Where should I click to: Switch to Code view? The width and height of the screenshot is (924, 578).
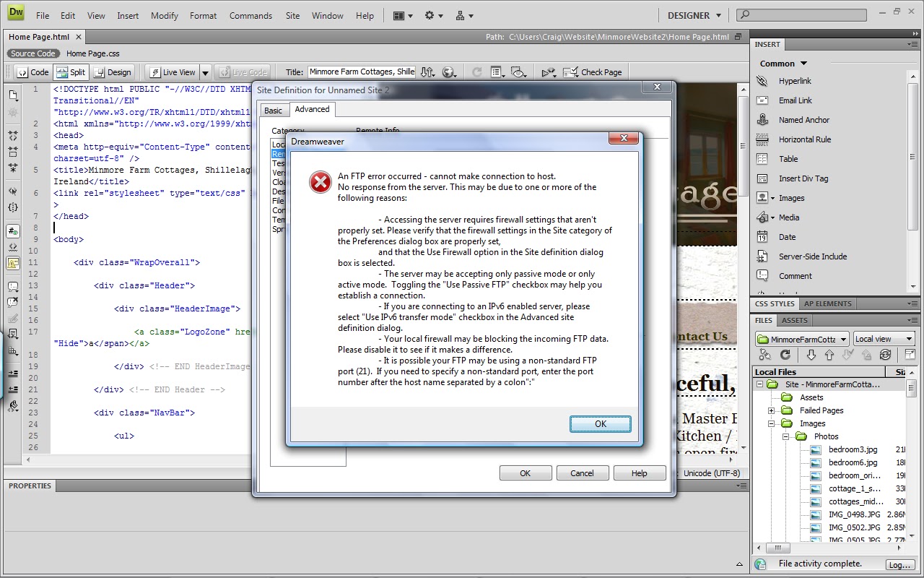click(32, 72)
